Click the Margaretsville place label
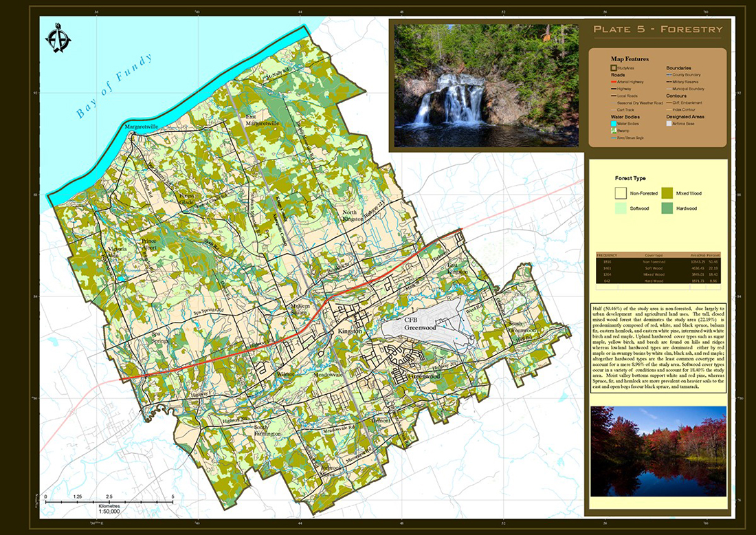Viewport: 756px width, 535px height. (x=142, y=127)
